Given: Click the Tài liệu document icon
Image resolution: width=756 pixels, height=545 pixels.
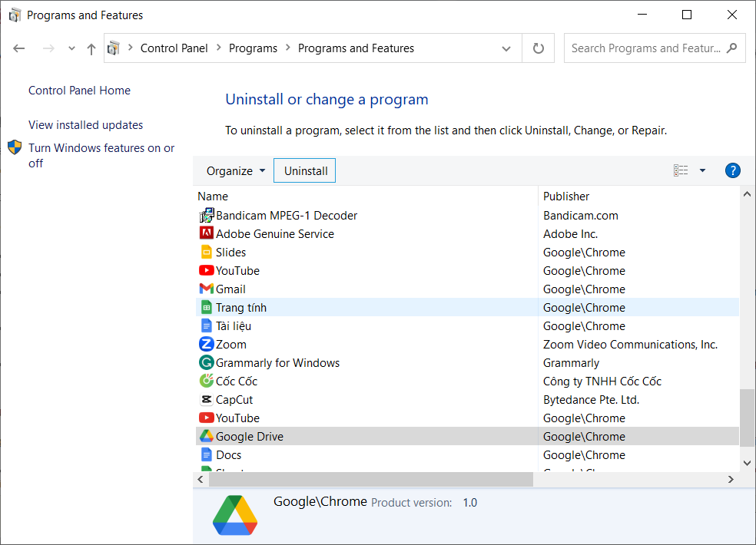Looking at the screenshot, I should (x=207, y=325).
